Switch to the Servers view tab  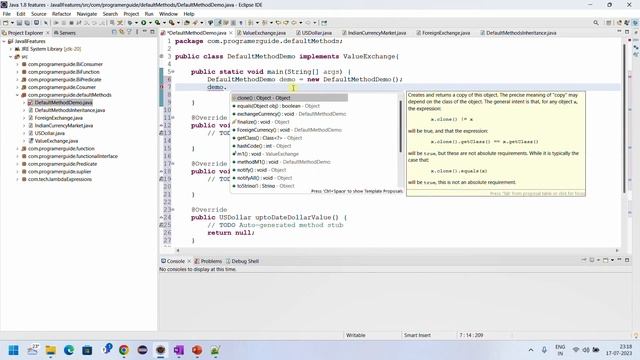64,33
